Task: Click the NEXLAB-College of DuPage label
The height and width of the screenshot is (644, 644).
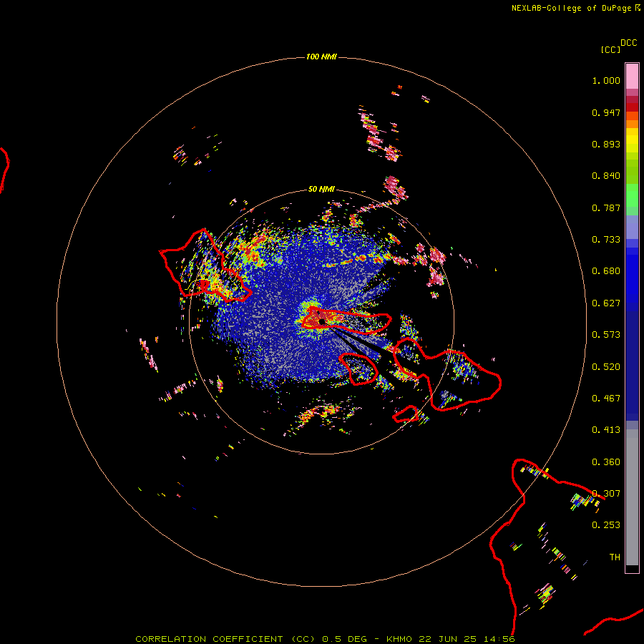Action: 571,8
